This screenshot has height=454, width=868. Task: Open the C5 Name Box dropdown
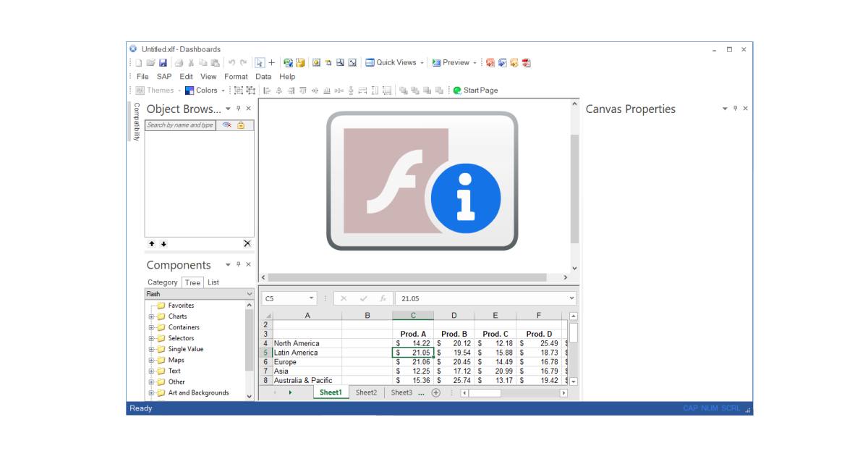312,298
